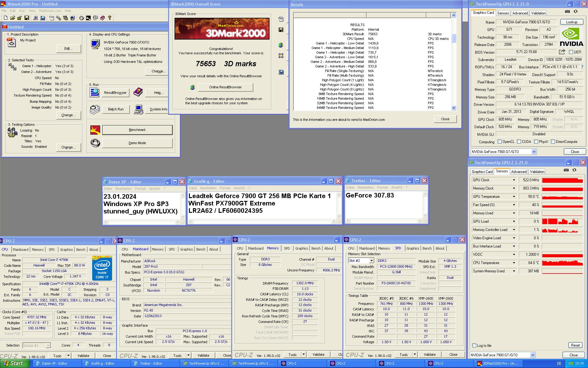Enable the Log to file checkbox
This screenshot has height=368, width=588.
click(474, 346)
